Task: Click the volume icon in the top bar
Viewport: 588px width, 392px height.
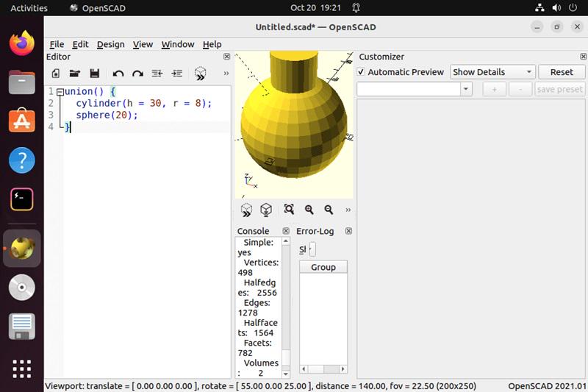Action: pyautogui.click(x=556, y=7)
